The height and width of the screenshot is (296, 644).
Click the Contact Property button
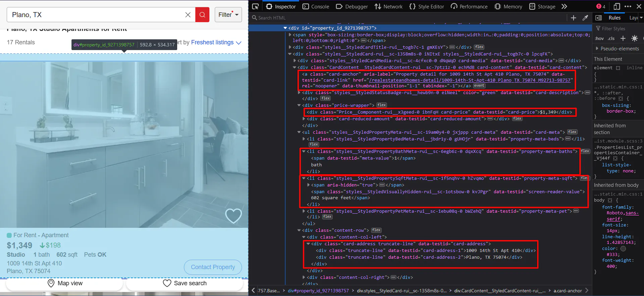click(x=213, y=267)
